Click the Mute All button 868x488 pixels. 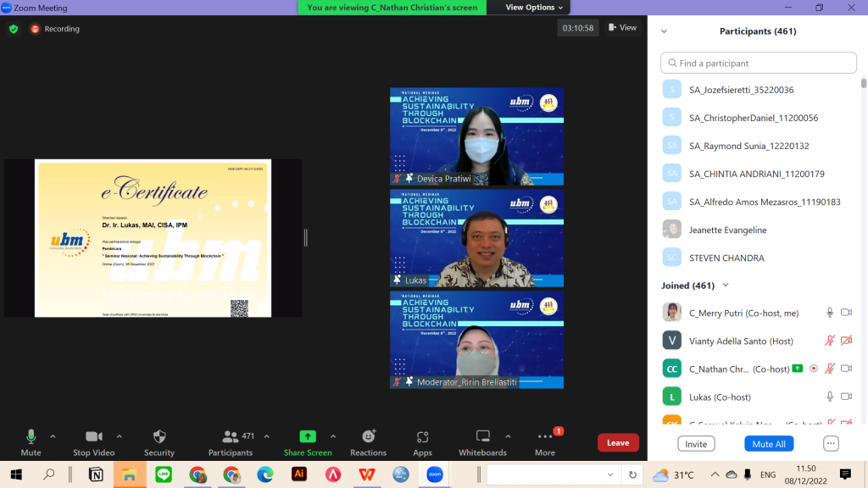click(769, 444)
